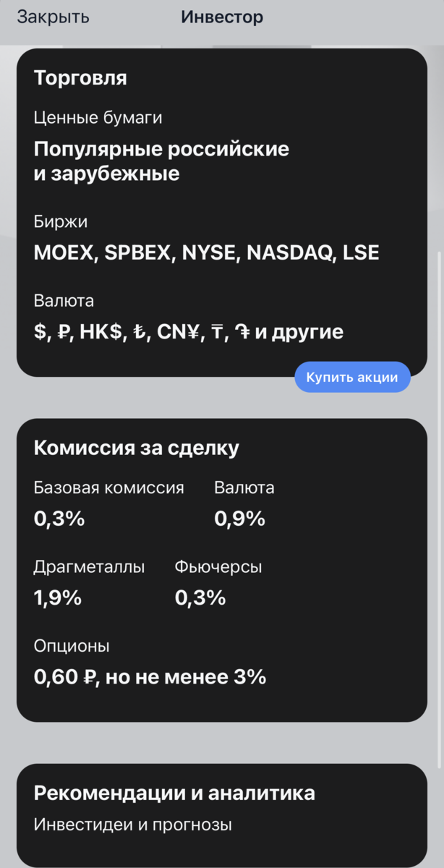This screenshot has width=444, height=868.
Task: Tap the Базовая комиссия 0,3% value
Action: point(59,519)
